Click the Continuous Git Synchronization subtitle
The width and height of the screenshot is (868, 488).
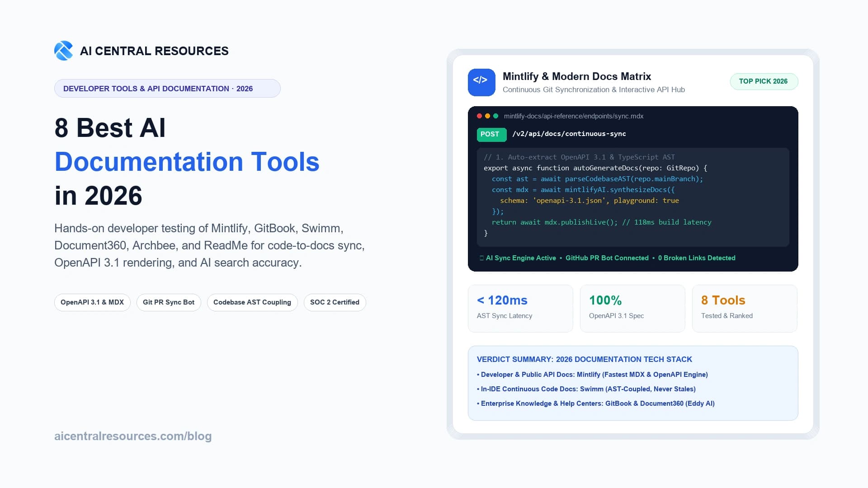[594, 89]
